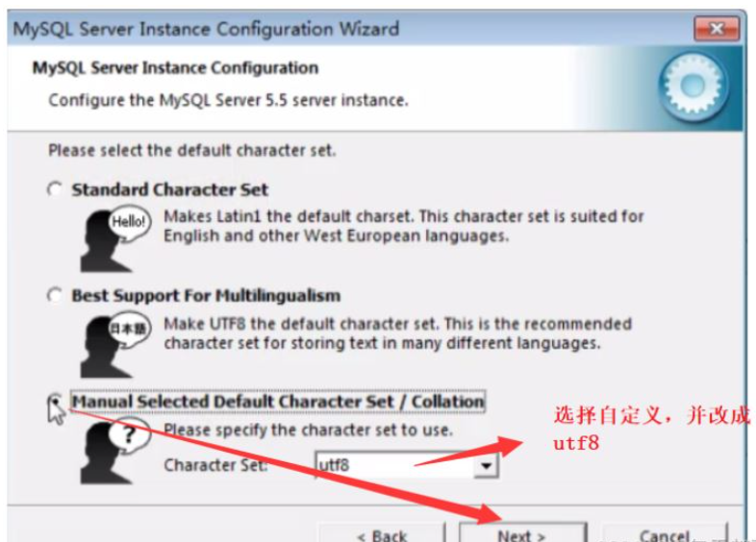Click the Japanese speech bubble icon
756x542 pixels.
(115, 345)
